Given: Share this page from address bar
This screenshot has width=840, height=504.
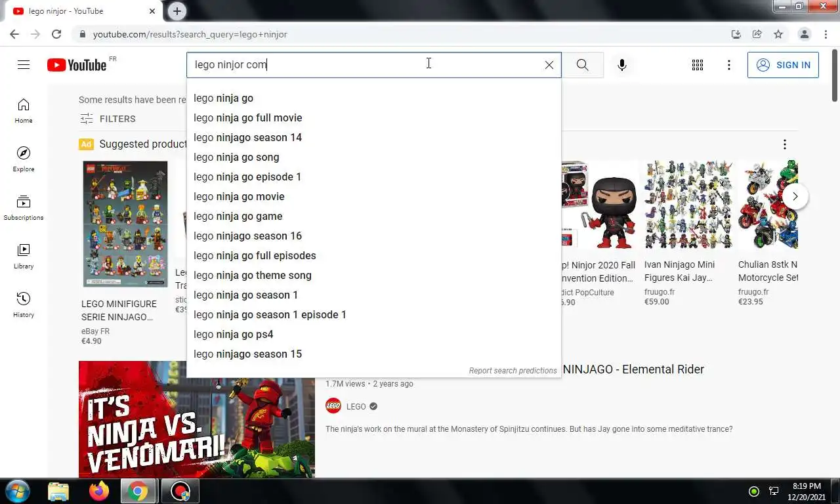Looking at the screenshot, I should point(757,34).
